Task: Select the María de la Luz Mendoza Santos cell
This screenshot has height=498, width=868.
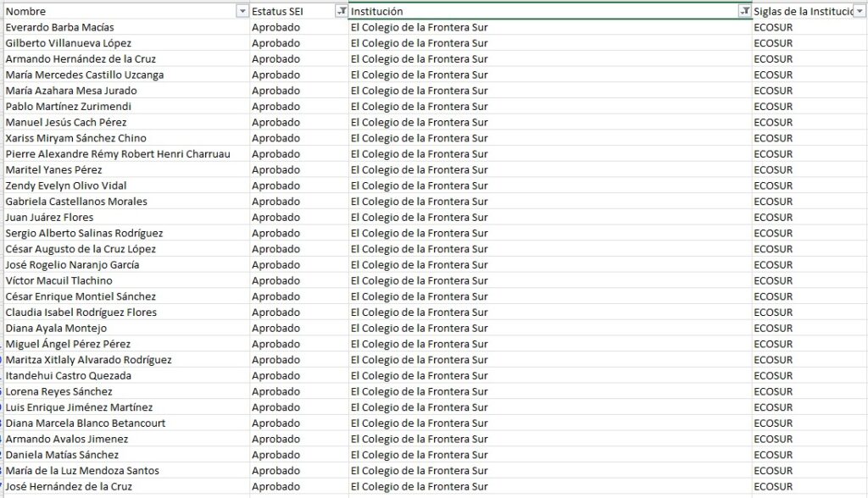Action: click(x=82, y=471)
